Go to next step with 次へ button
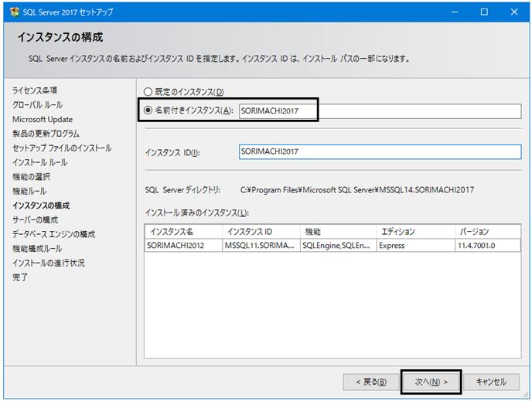Viewport: 532px width, 401px height. (431, 382)
